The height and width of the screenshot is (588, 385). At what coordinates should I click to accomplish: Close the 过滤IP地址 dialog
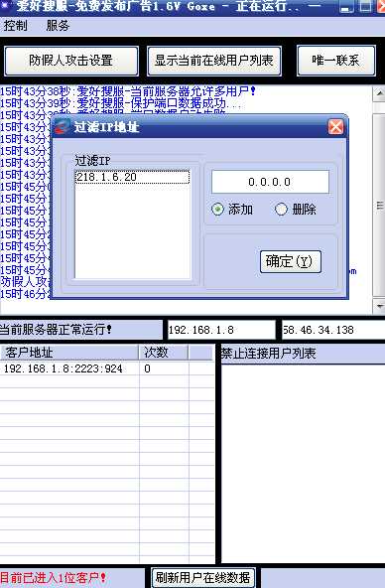335,127
